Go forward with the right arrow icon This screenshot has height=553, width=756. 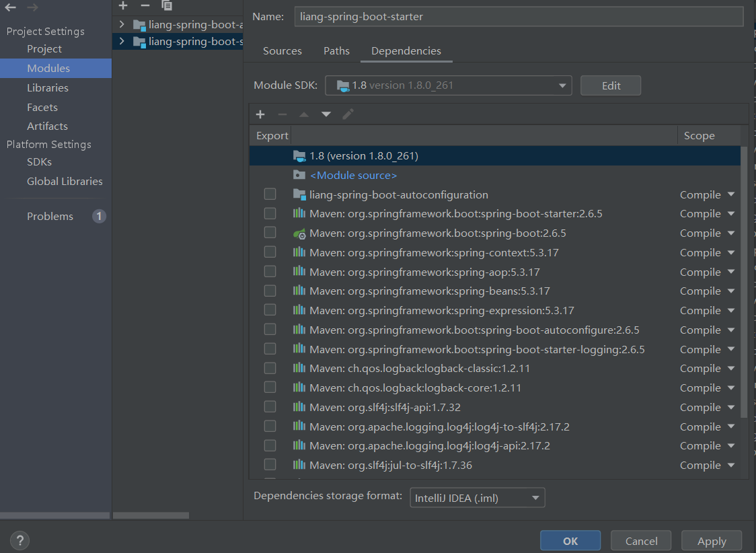(x=32, y=7)
